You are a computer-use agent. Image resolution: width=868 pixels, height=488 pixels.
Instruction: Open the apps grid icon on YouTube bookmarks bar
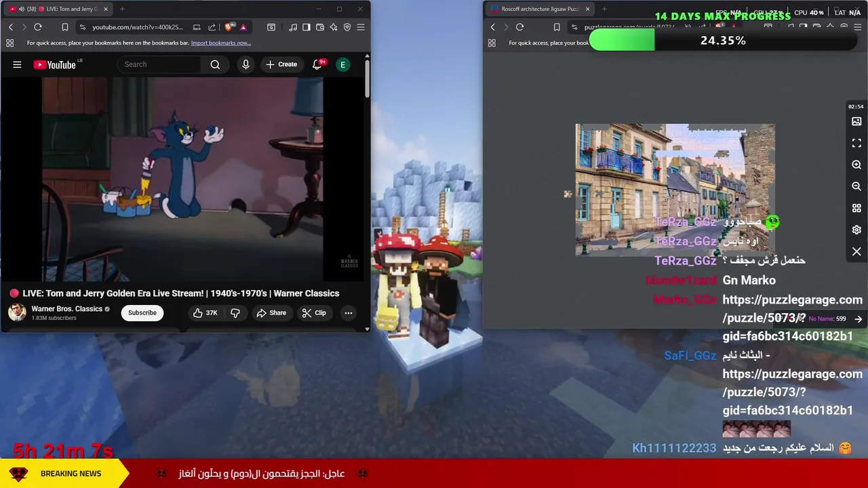[9, 43]
